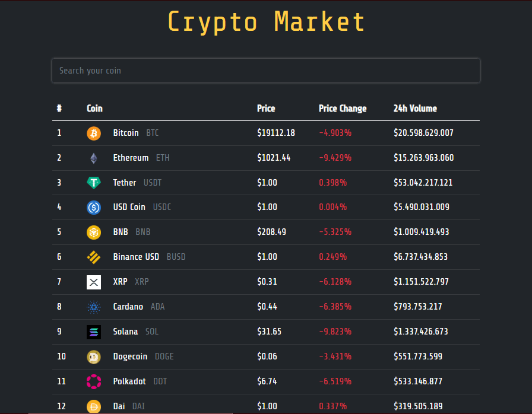Select the Dai coin logo
The height and width of the screenshot is (414, 532).
coord(93,406)
